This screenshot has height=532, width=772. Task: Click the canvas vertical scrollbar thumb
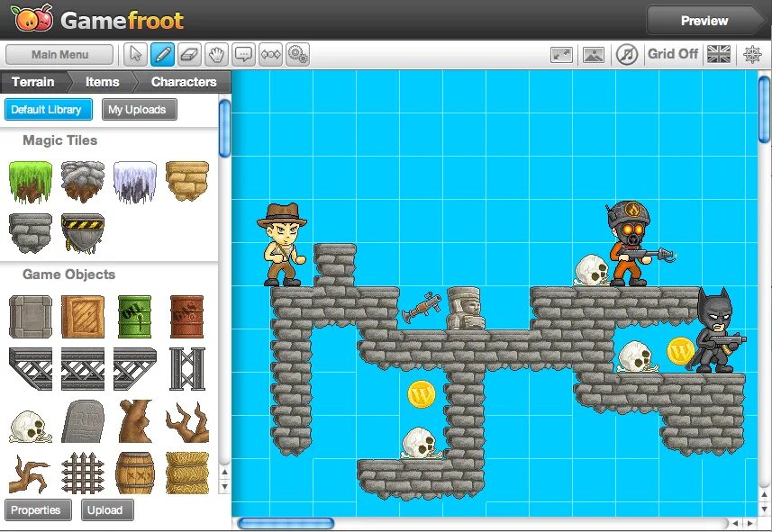[764, 109]
